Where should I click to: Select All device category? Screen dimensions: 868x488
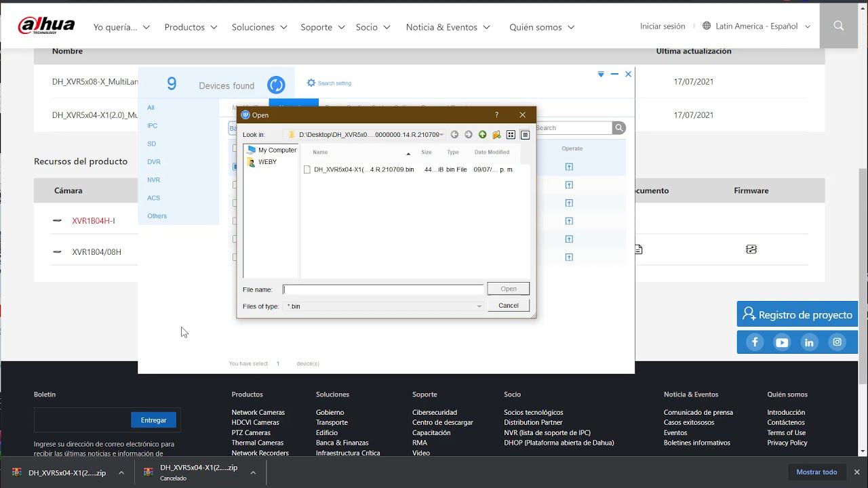coord(151,107)
